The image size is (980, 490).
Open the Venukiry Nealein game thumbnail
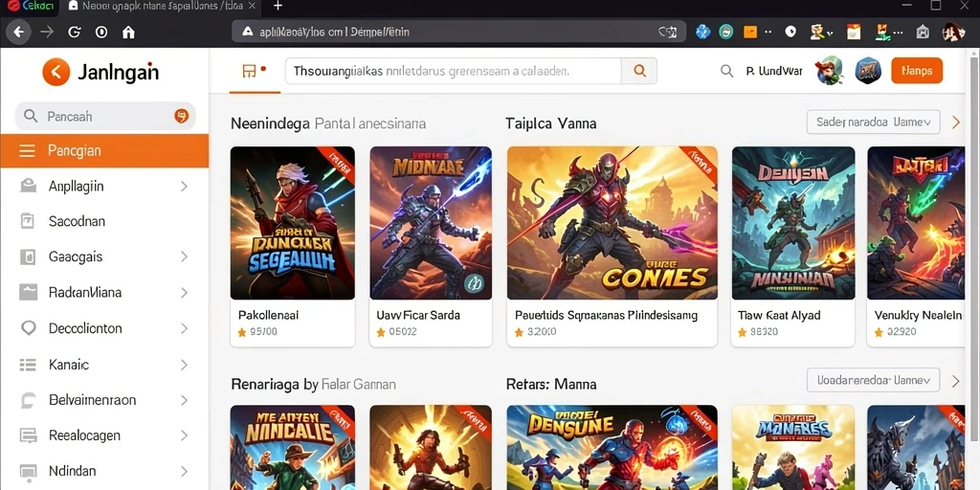pos(916,223)
